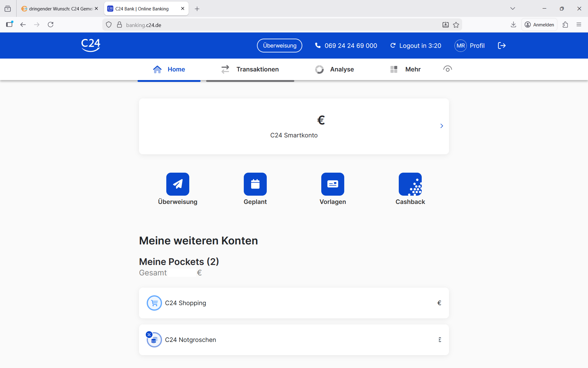Viewport: 588px width, 368px height.
Task: Click the Transaktionen arrows icon
Action: coord(225,69)
